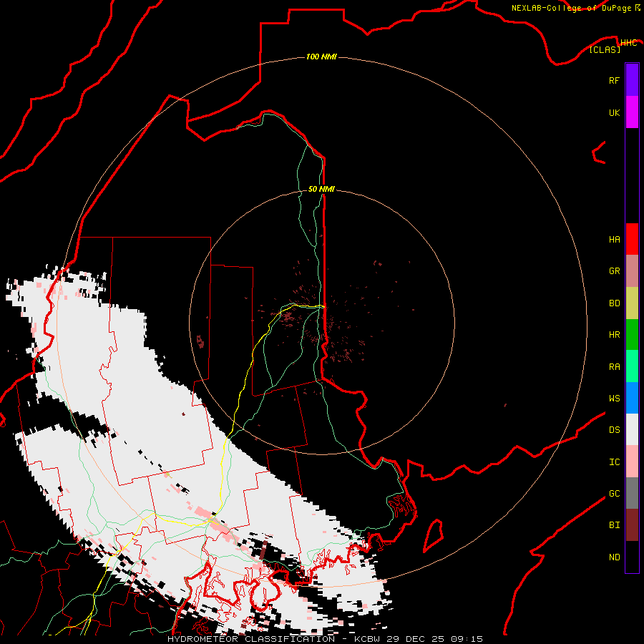Image resolution: width=644 pixels, height=644 pixels.
Task: Pick the HR green legend swatch
Action: click(x=632, y=335)
